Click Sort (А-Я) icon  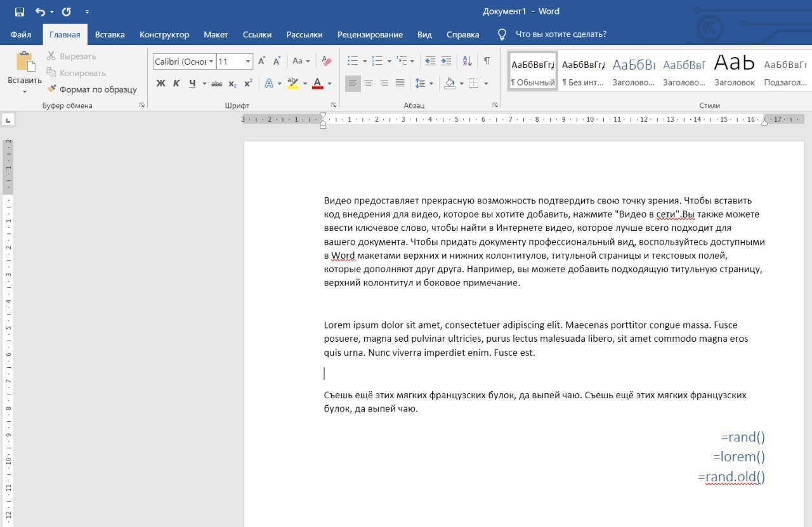tap(468, 62)
